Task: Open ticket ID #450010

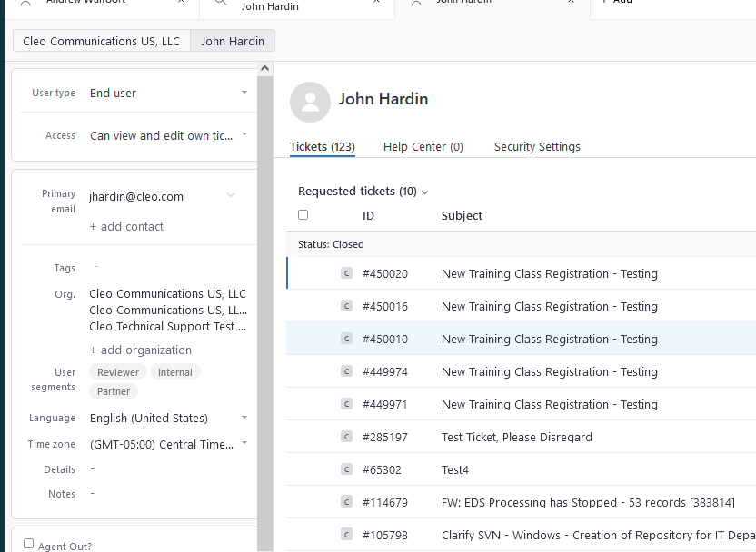Action: 384,340
